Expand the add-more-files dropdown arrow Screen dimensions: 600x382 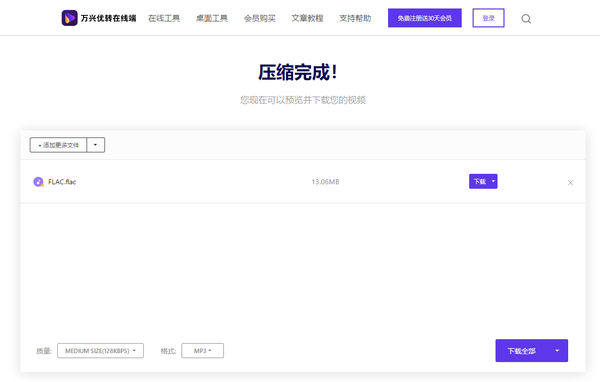96,145
